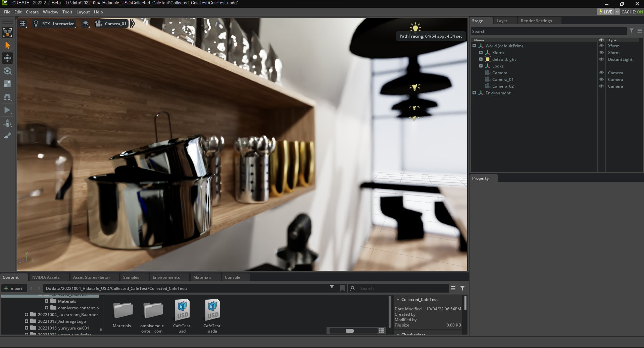The width and height of the screenshot is (644, 348).
Task: Open the Tools menu
Action: [x=67, y=12]
